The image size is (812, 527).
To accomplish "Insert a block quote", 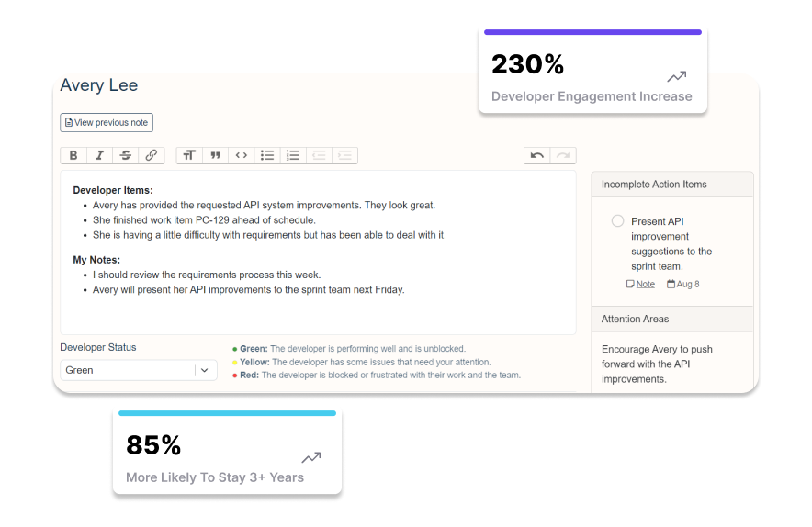I will pos(216,155).
